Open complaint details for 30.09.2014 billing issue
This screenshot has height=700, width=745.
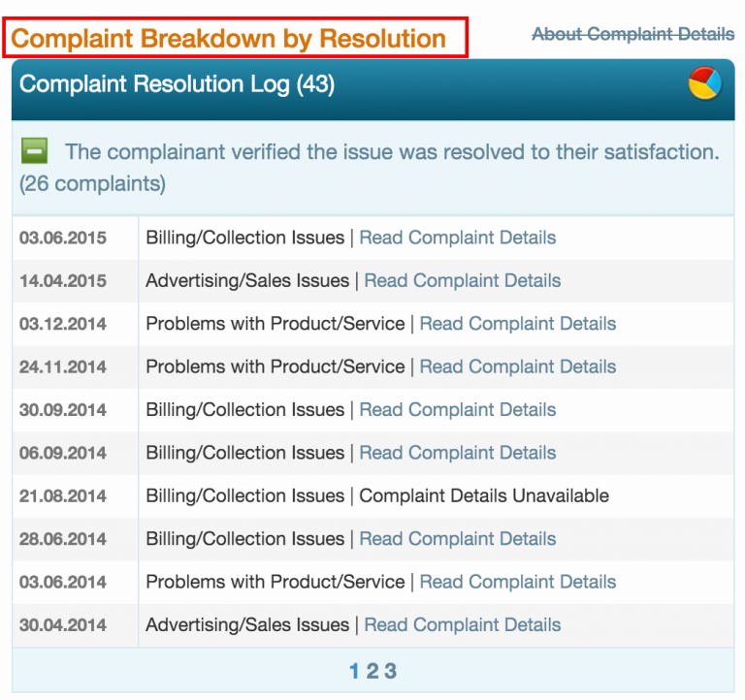pyautogui.click(x=457, y=410)
